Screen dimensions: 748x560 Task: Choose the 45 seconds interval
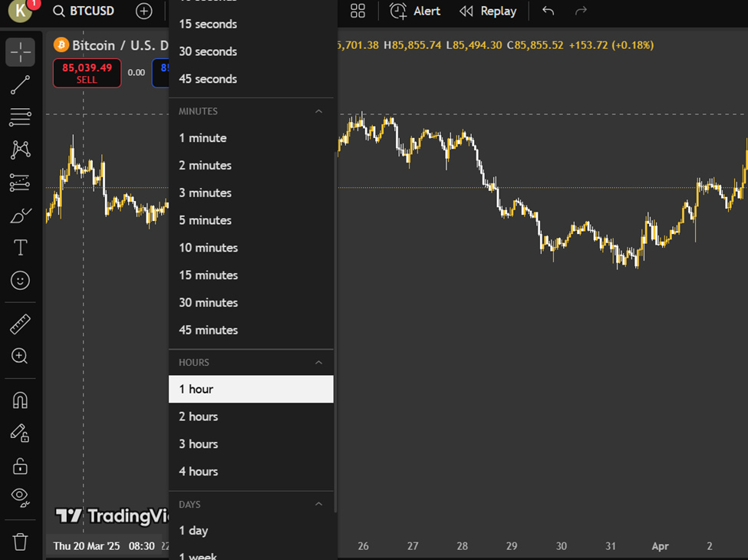point(251,79)
